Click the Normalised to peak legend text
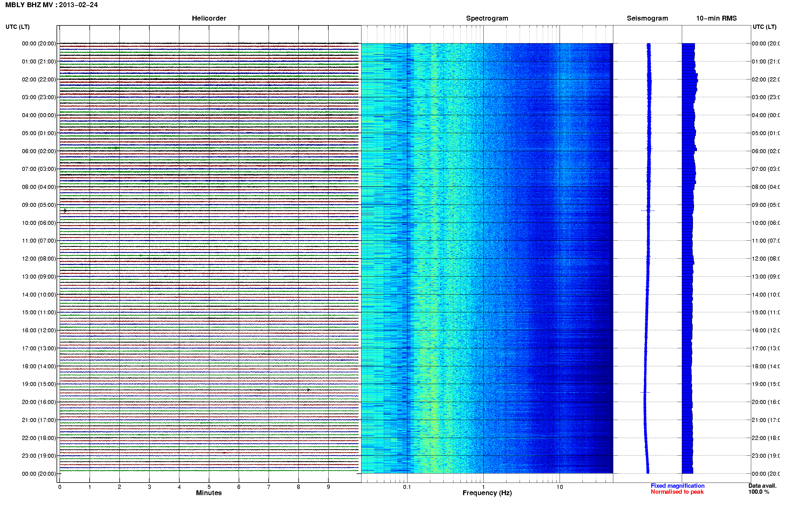This screenshot has height=508, width=812. tap(677, 491)
